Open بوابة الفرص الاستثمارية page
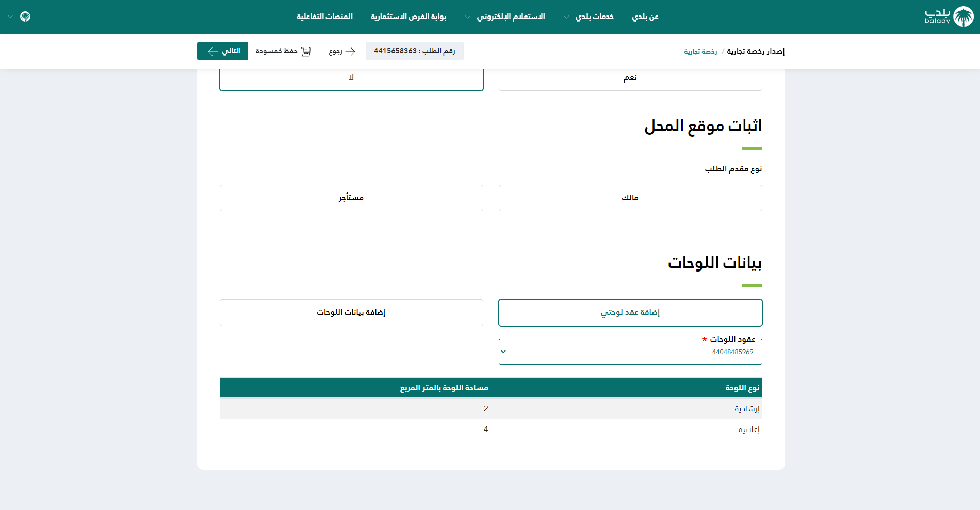The image size is (980, 510). [409, 17]
